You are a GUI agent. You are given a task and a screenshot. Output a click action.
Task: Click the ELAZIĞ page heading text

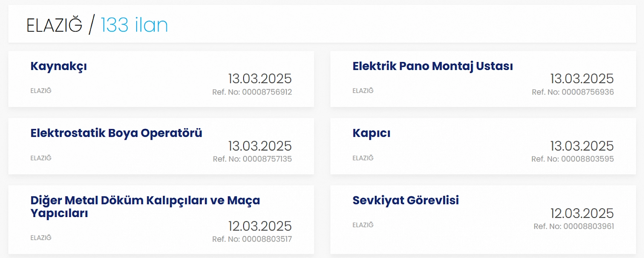pos(54,26)
